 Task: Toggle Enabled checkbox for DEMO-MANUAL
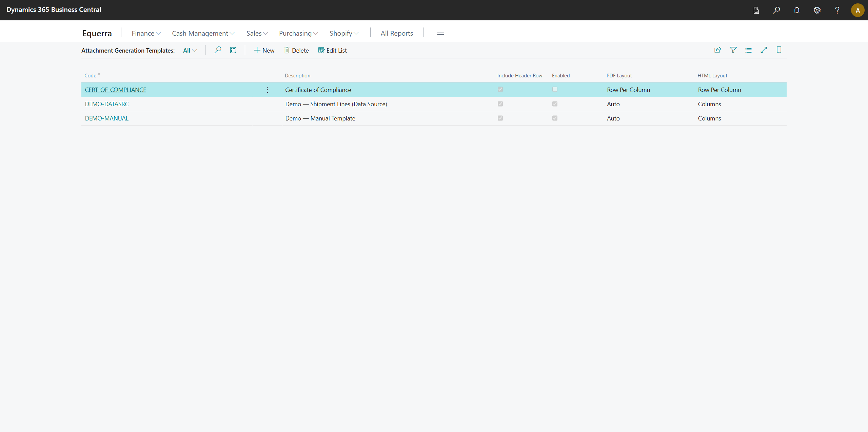pyautogui.click(x=555, y=118)
